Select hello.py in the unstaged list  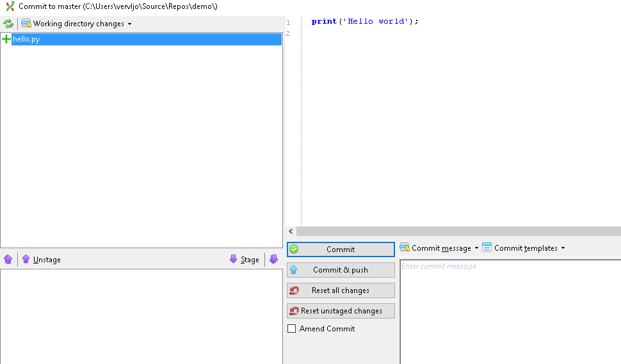click(x=147, y=39)
